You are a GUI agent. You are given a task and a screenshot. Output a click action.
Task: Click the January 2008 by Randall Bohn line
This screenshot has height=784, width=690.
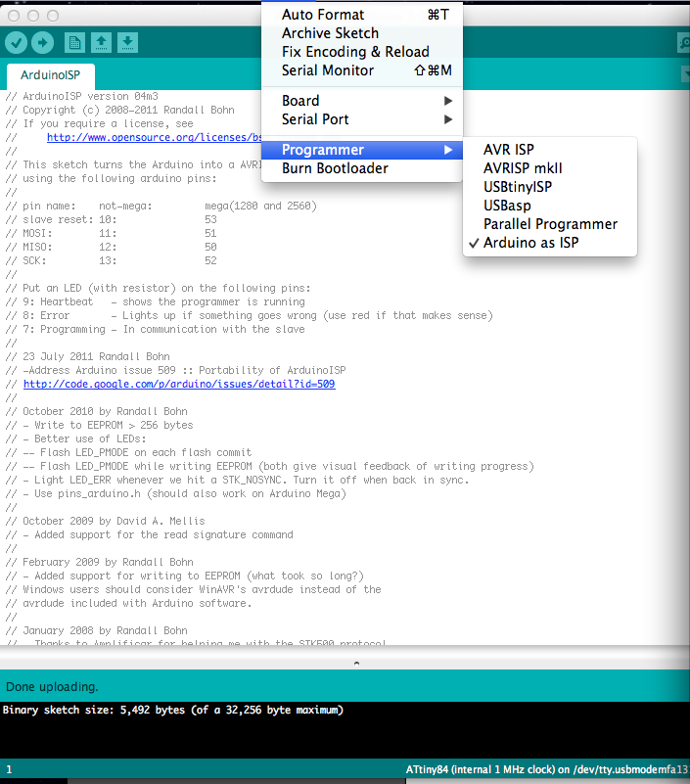(96, 630)
